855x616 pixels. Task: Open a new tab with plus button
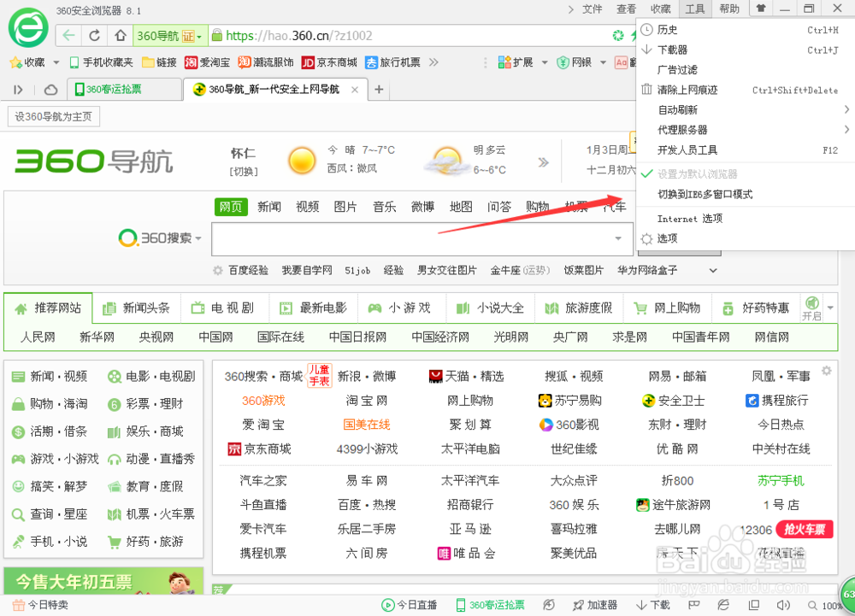[379, 90]
